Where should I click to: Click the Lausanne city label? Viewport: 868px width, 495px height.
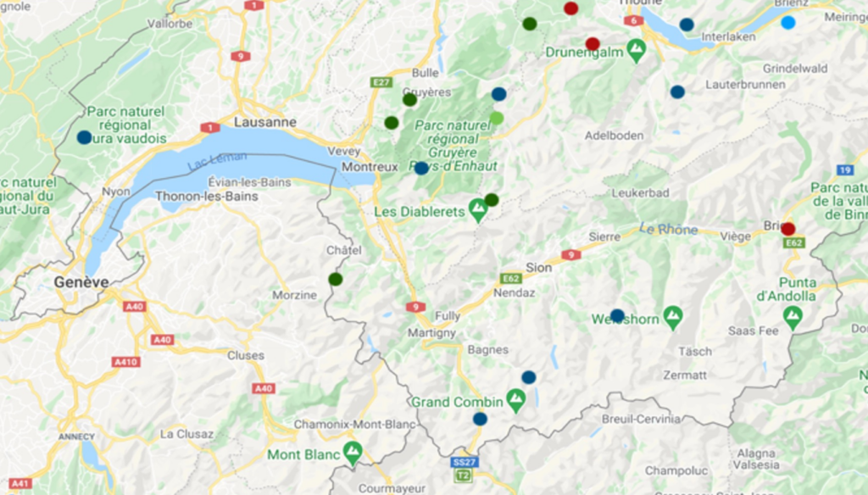coord(265,122)
